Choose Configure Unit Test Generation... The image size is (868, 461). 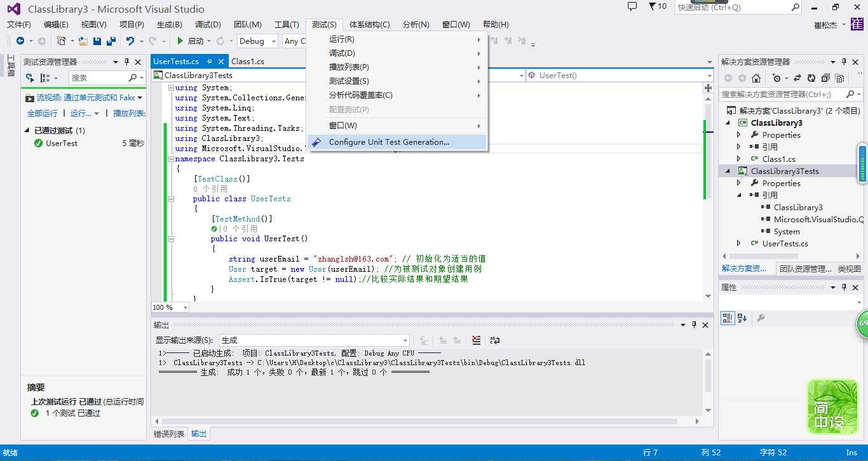(x=397, y=142)
